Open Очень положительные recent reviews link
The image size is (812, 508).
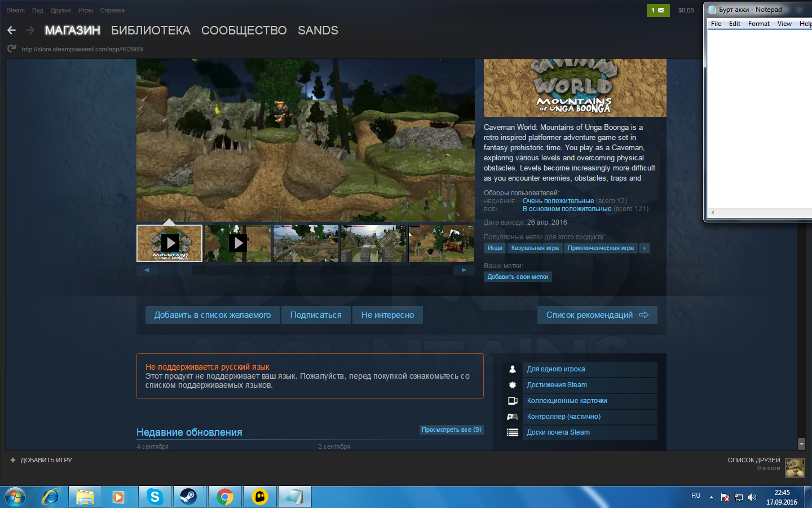(558, 201)
